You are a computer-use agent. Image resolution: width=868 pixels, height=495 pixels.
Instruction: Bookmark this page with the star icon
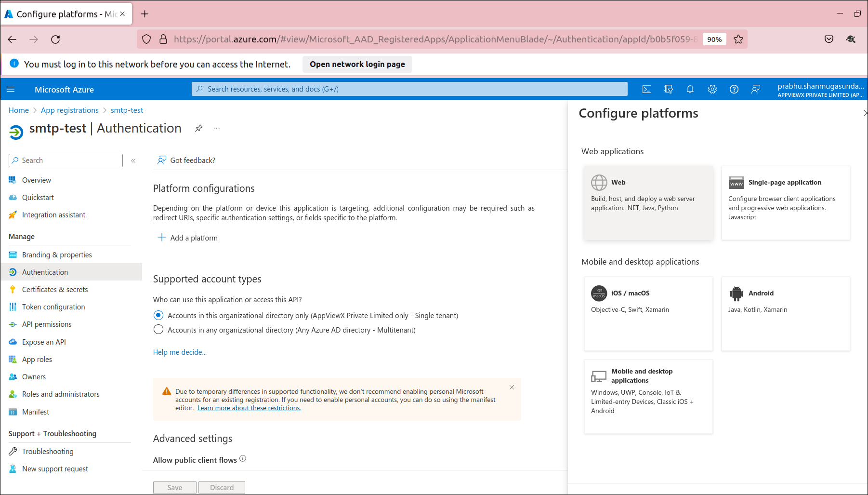pos(738,40)
